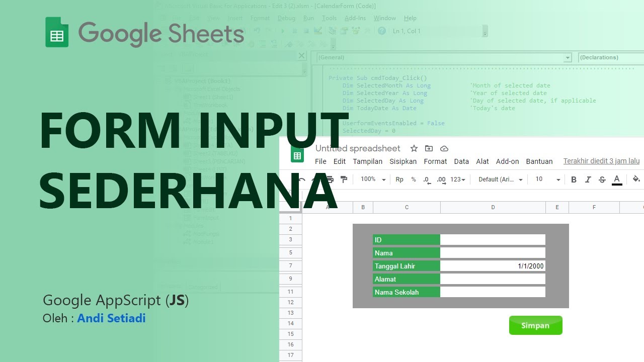Select column C header
The image size is (644, 362).
click(407, 207)
